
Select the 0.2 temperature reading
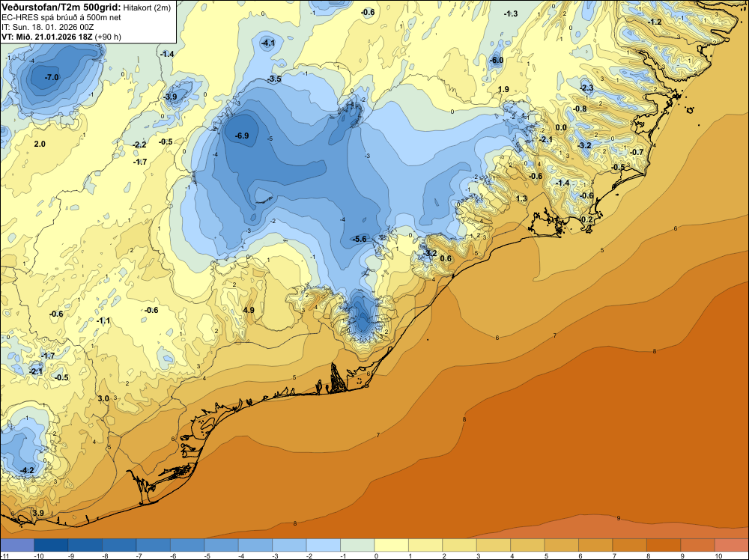[587, 219]
